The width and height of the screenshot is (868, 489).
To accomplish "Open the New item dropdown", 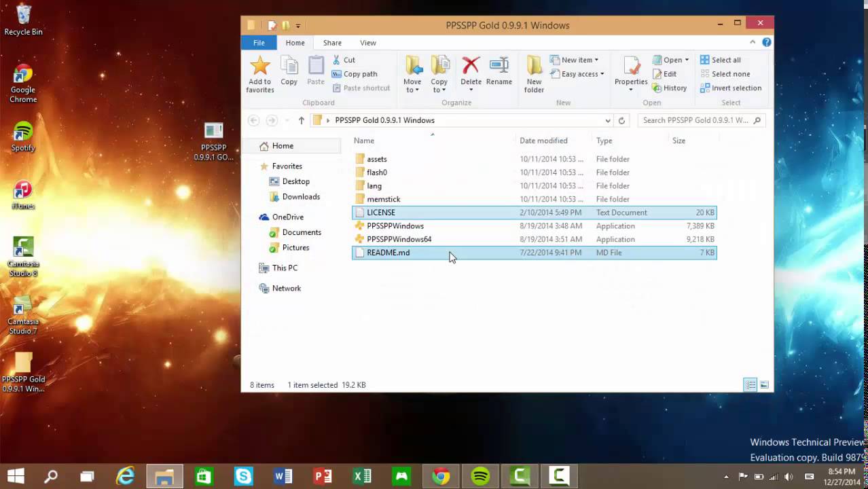I will tap(575, 60).
